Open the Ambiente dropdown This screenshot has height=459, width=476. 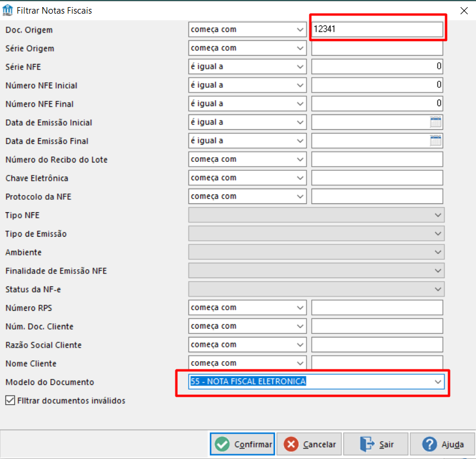point(317,252)
